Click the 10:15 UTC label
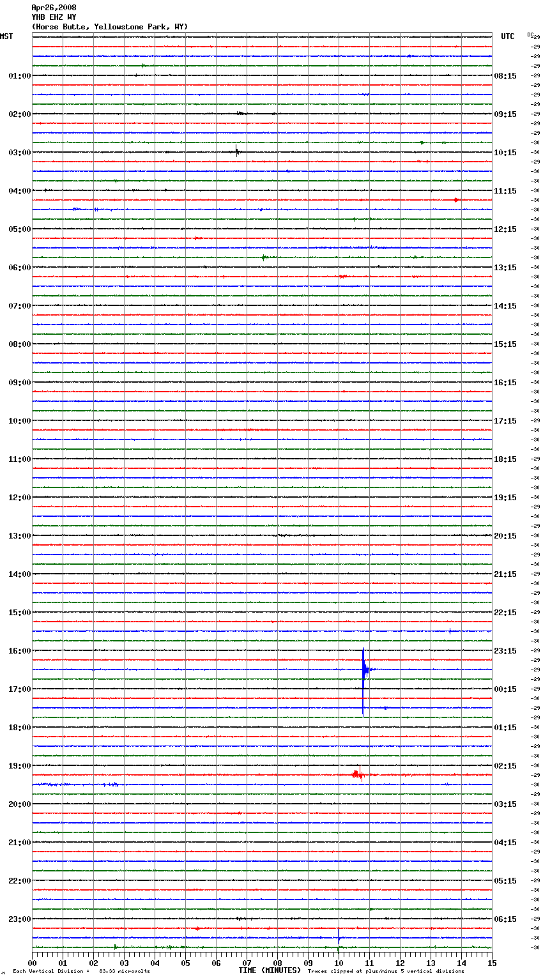 point(505,153)
